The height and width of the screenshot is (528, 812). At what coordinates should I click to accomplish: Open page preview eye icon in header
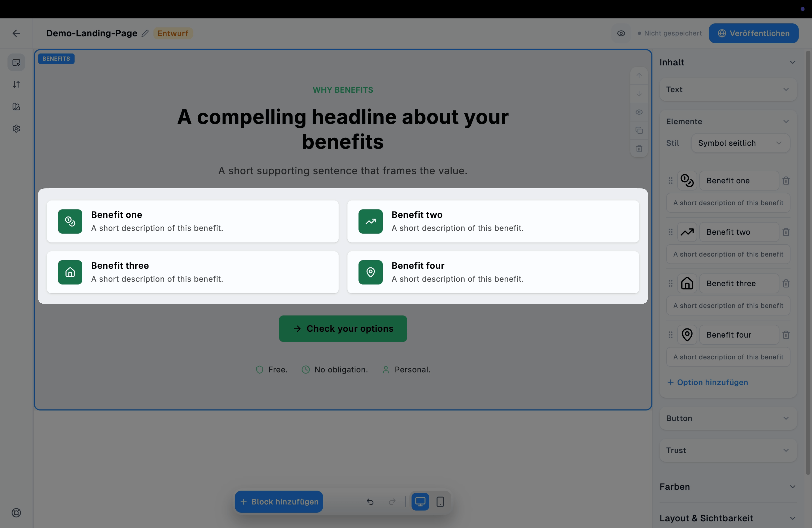(621, 33)
